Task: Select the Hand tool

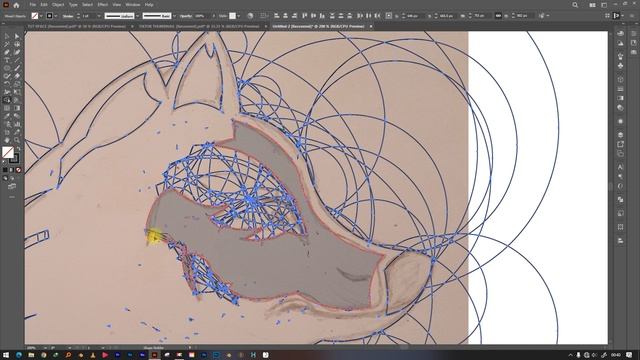Action: 7,140
